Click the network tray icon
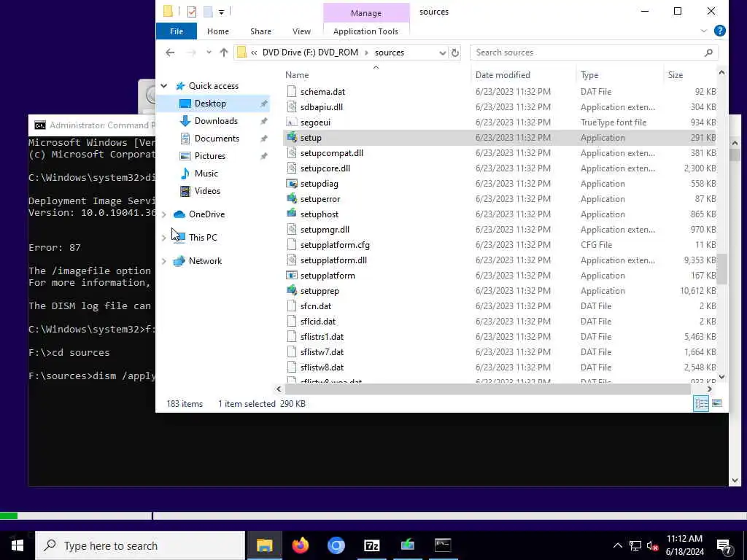 coord(635,545)
